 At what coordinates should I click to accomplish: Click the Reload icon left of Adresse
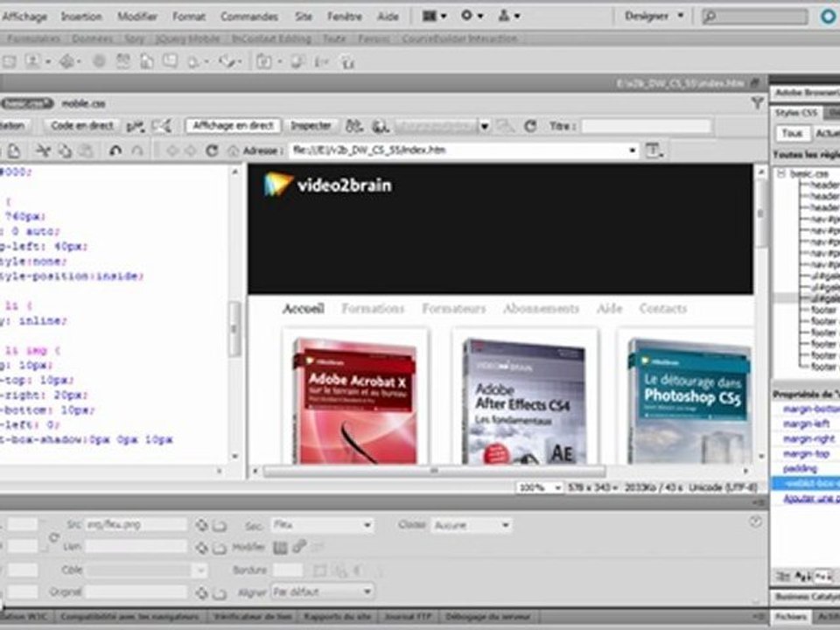pos(212,151)
